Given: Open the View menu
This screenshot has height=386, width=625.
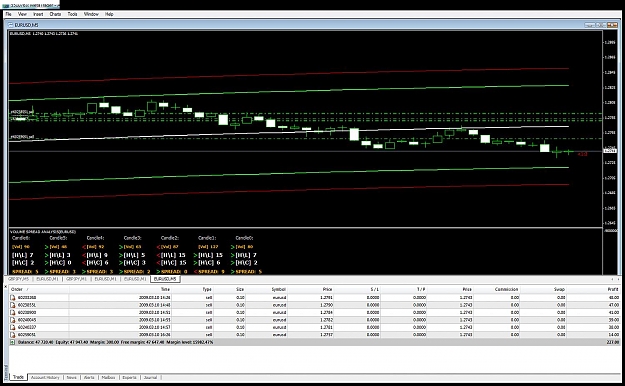Looking at the screenshot, I should [22, 14].
